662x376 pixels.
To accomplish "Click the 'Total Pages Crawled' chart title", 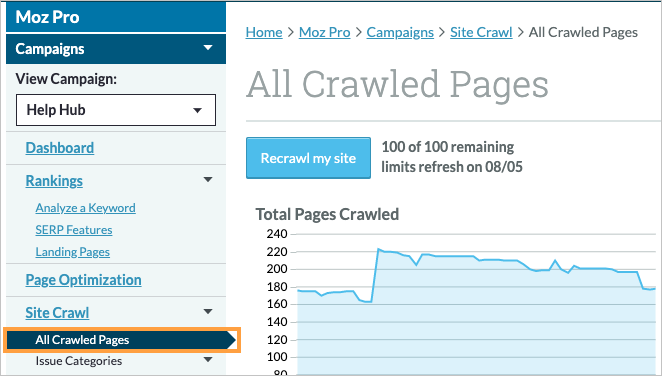I will pos(327,214).
